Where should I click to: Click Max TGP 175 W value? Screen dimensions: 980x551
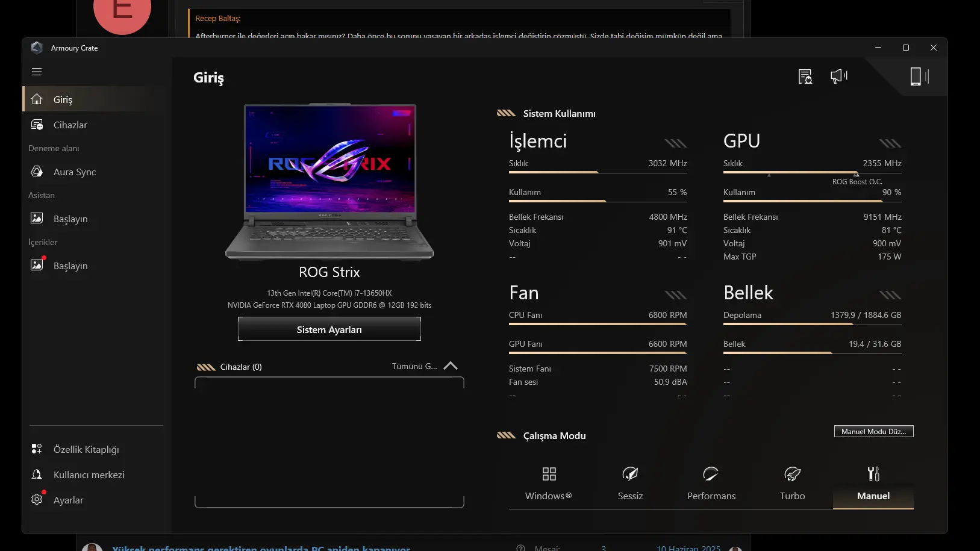pos(890,257)
